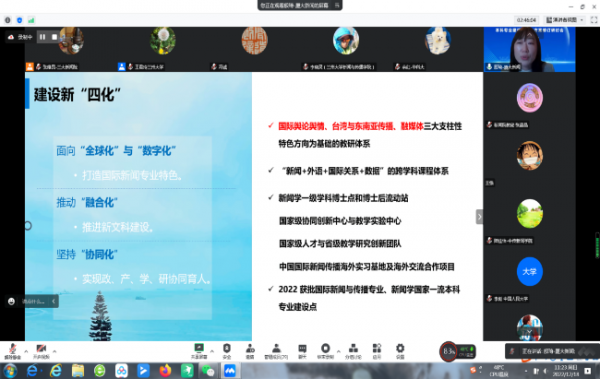The height and width of the screenshot is (379, 600).
Task: Select the pink round avatar participant
Action: click(530, 98)
